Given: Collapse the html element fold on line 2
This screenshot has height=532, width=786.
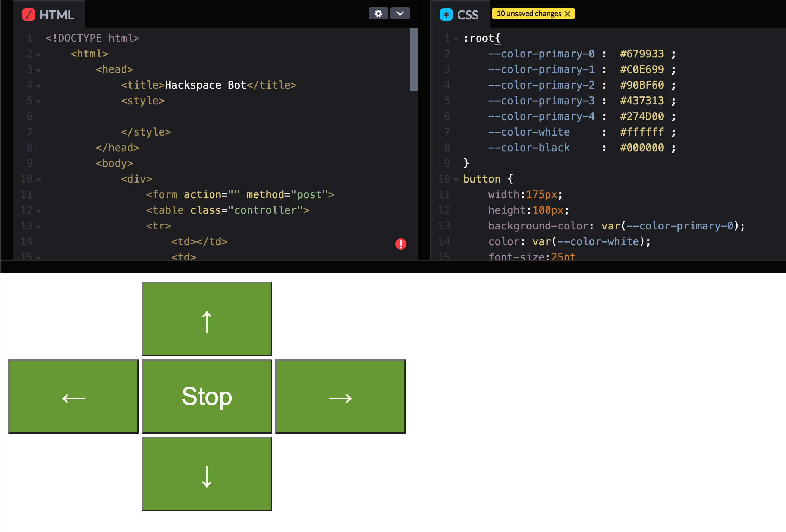Looking at the screenshot, I should [x=39, y=54].
